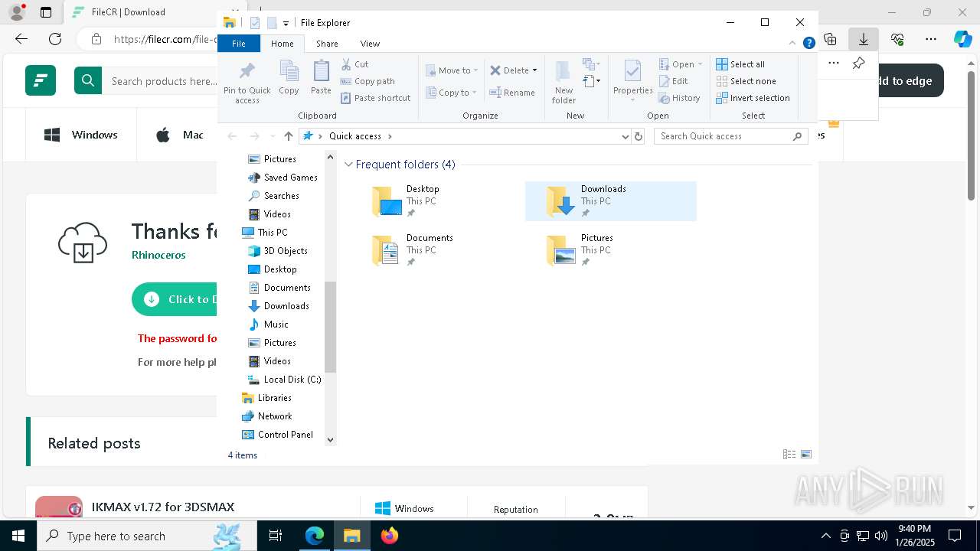980x551 pixels.
Task: Click the Rename ribbon button
Action: tap(512, 93)
